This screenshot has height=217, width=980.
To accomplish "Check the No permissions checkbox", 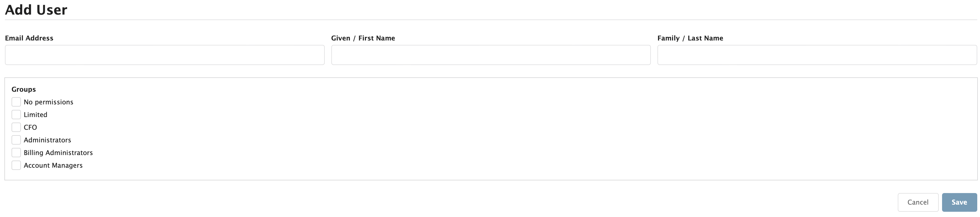I will (x=16, y=102).
